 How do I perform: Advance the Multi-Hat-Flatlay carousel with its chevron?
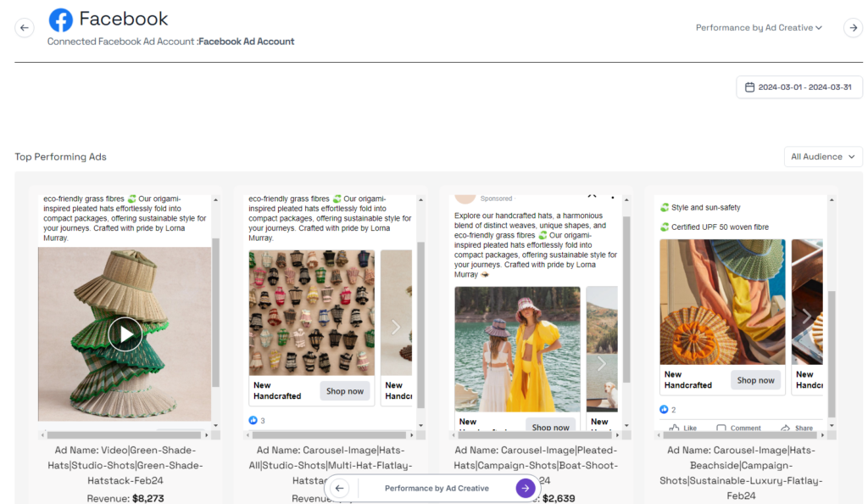(395, 327)
